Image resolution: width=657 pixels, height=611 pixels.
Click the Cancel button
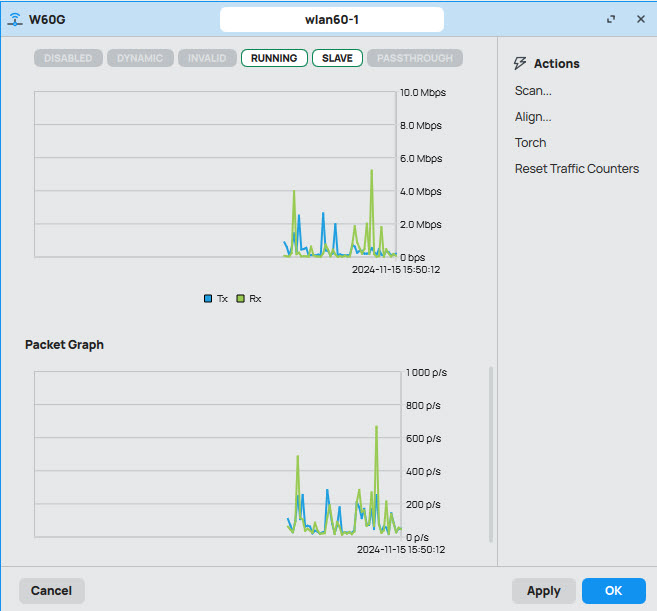52,591
